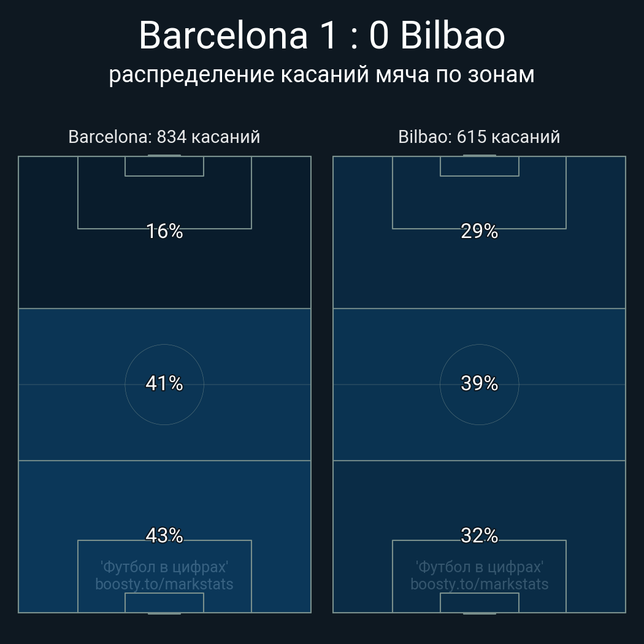Click the top six-yard box on Barcelona's pitch
Image resolution: width=644 pixels, height=644 pixels.
164,166
